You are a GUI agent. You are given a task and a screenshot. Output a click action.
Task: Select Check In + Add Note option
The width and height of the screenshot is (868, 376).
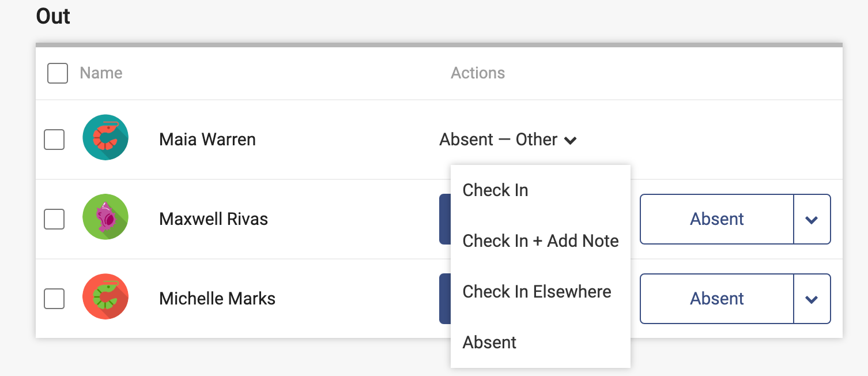click(x=541, y=241)
